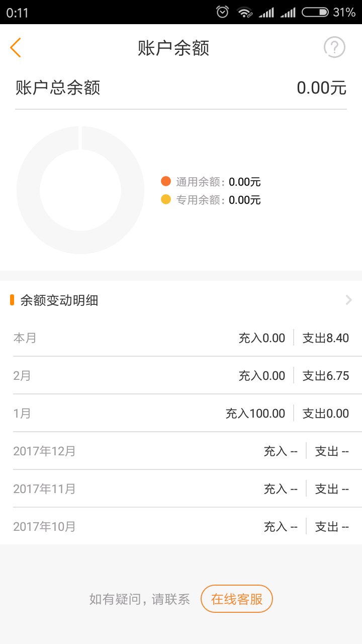This screenshot has width=362, height=644.
Task: Open the 余额变动明细 section header
Action: click(181, 300)
